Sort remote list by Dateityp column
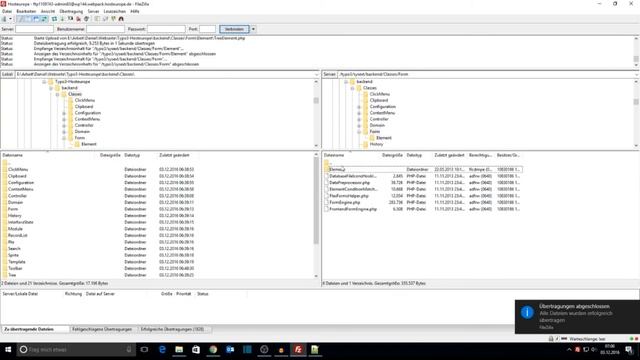The height and width of the screenshot is (360, 640). click(x=414, y=156)
